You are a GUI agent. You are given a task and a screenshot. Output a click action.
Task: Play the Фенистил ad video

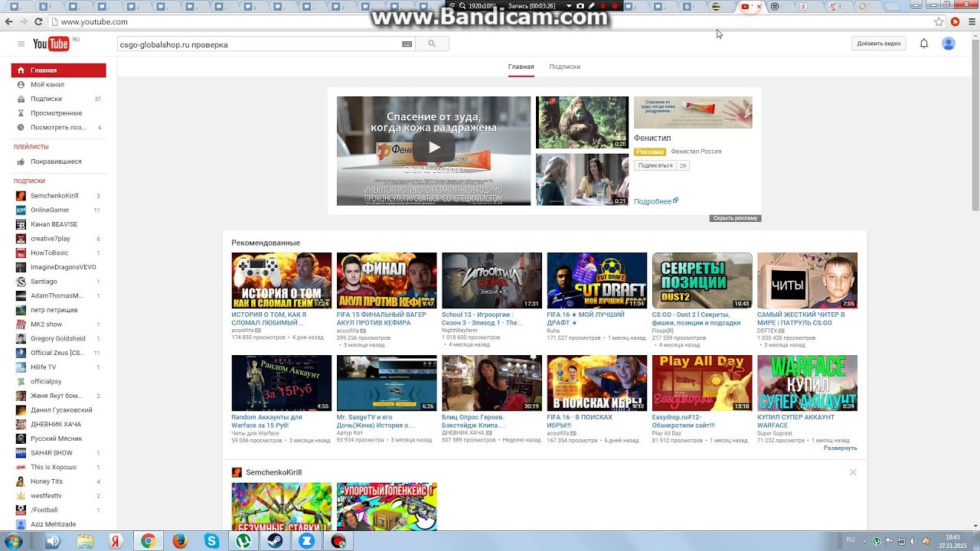point(433,148)
